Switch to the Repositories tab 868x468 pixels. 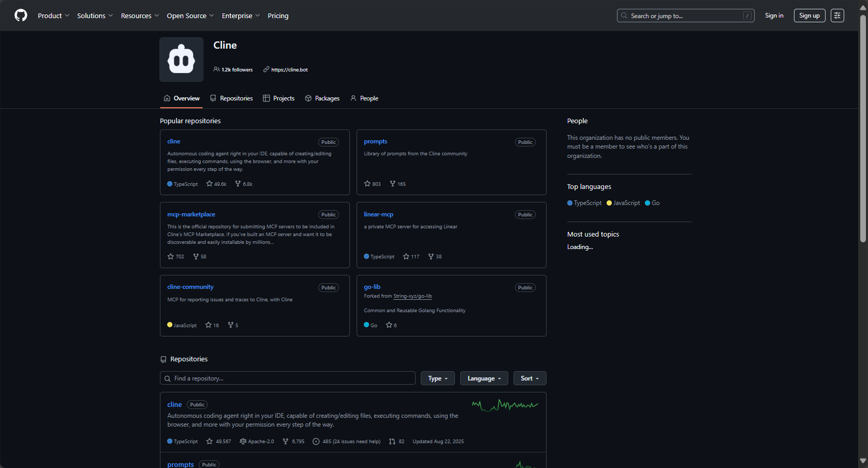click(x=231, y=98)
